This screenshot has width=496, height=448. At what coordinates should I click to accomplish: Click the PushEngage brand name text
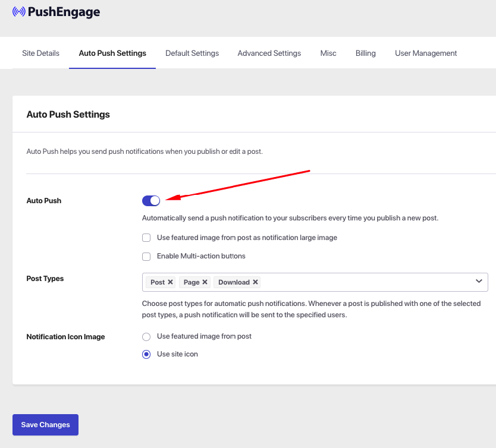click(x=64, y=12)
